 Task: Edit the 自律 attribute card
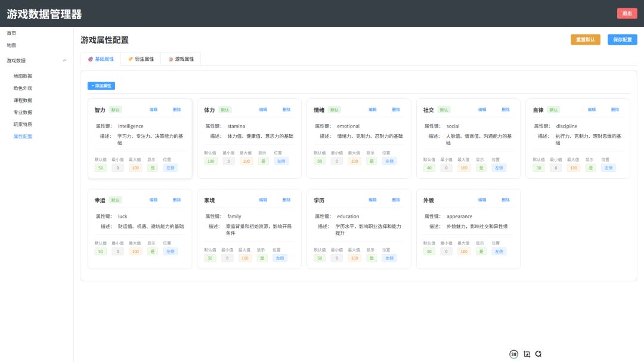(x=592, y=110)
